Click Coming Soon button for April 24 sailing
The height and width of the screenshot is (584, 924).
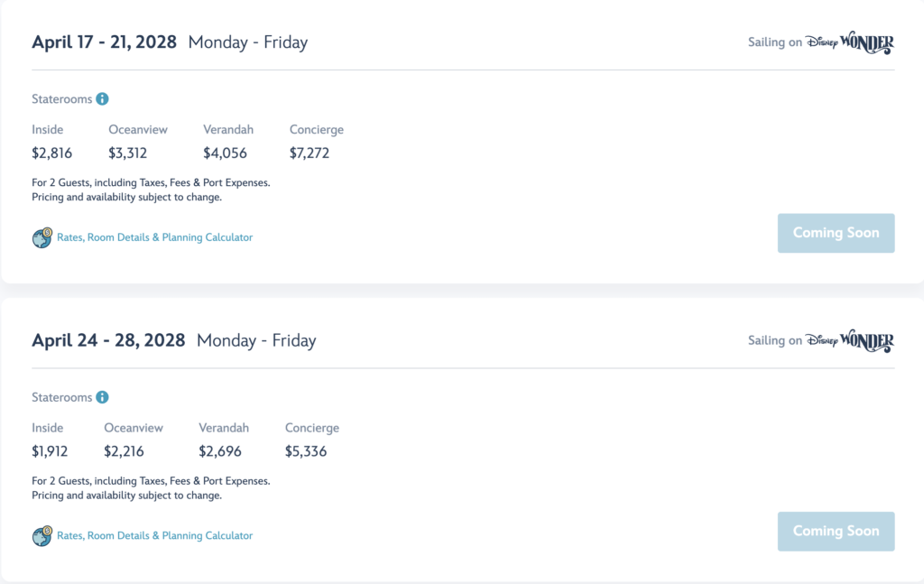(836, 532)
